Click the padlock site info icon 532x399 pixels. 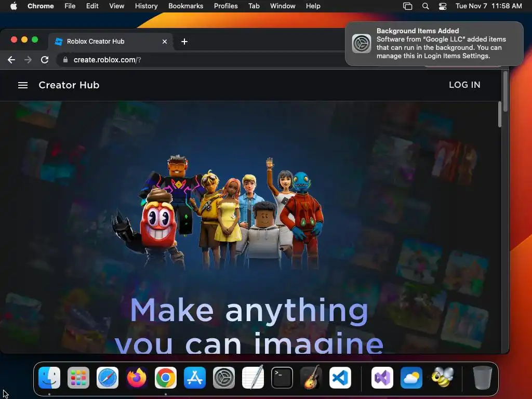point(65,60)
